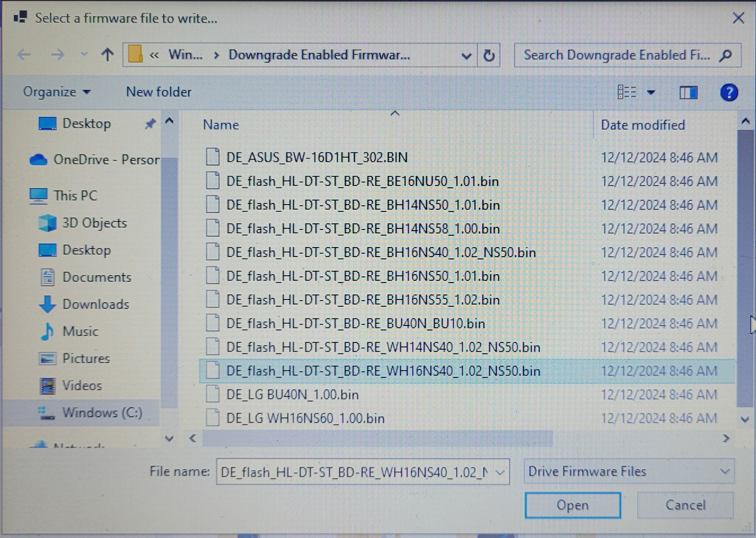Click the Cancel button
Viewport: 756px width, 538px height.
pos(685,505)
